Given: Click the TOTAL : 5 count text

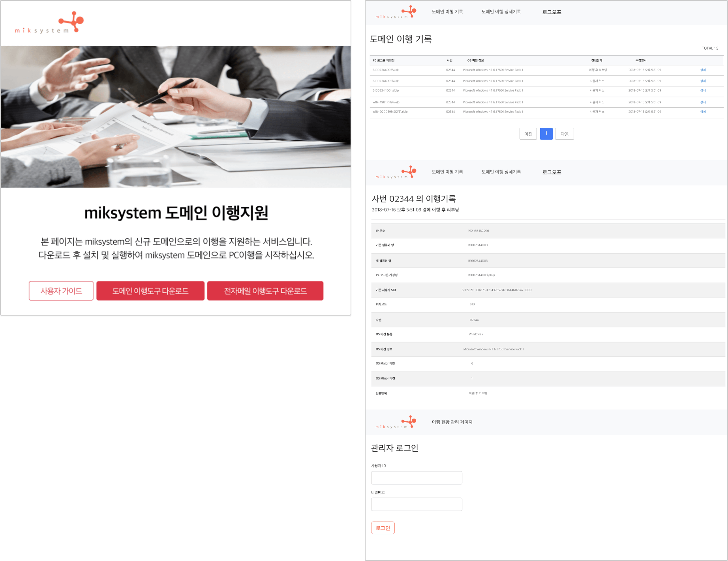Looking at the screenshot, I should tap(710, 49).
